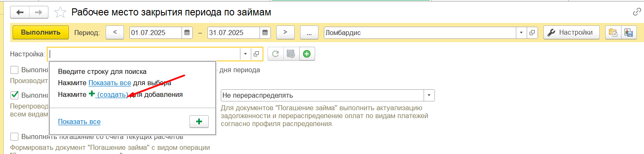Focus the Настройка input field
This screenshot has width=644, height=154.
tap(144, 54)
